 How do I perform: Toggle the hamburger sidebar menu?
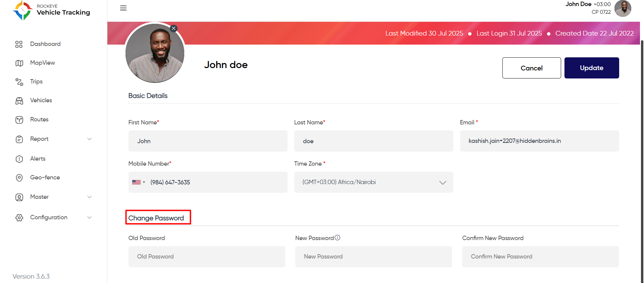(123, 8)
